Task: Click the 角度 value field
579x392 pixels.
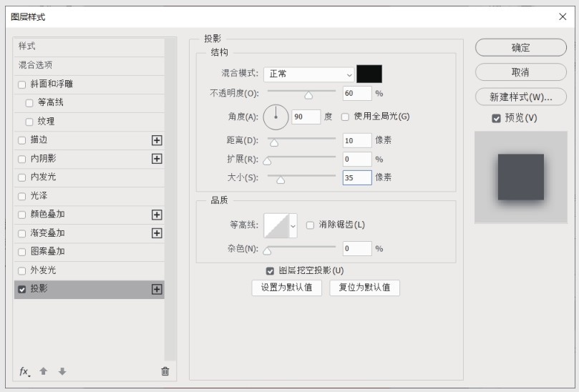Action: [306, 117]
